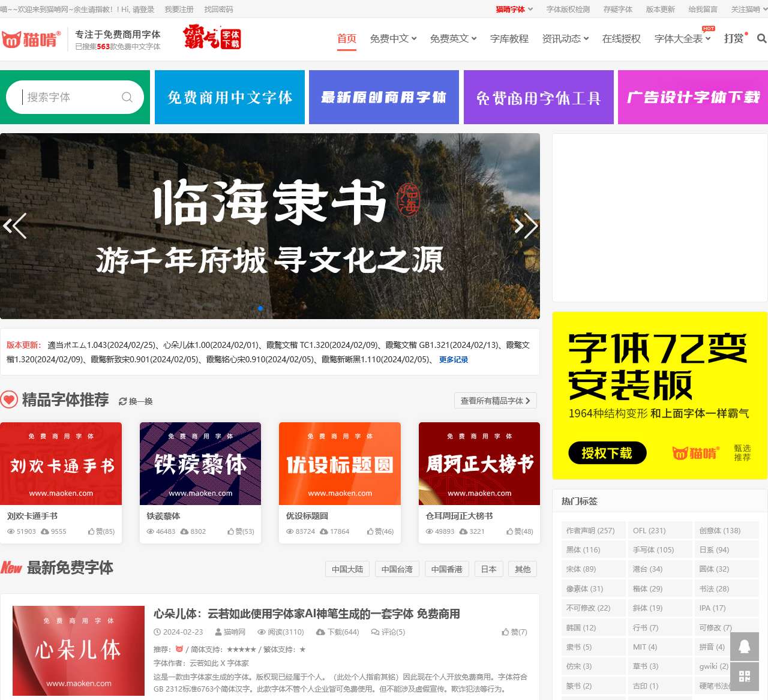
Task: Click the 心朵儿体 download count icon
Action: (x=322, y=632)
